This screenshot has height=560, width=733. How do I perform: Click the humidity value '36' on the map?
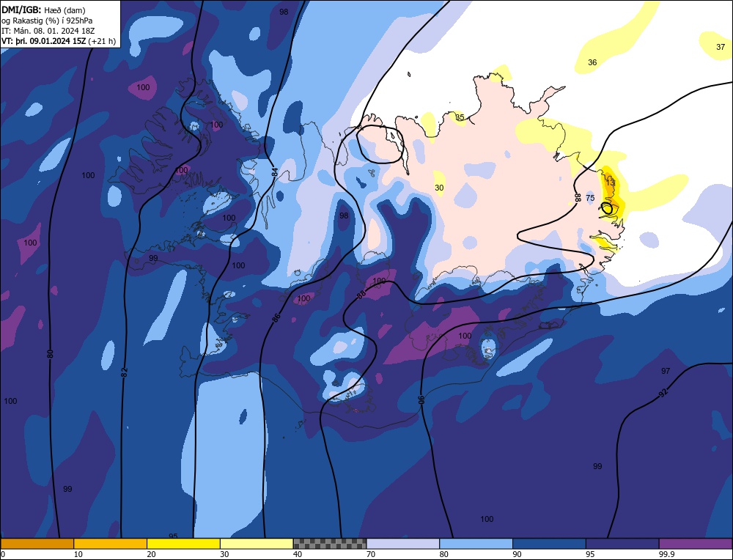(592, 62)
